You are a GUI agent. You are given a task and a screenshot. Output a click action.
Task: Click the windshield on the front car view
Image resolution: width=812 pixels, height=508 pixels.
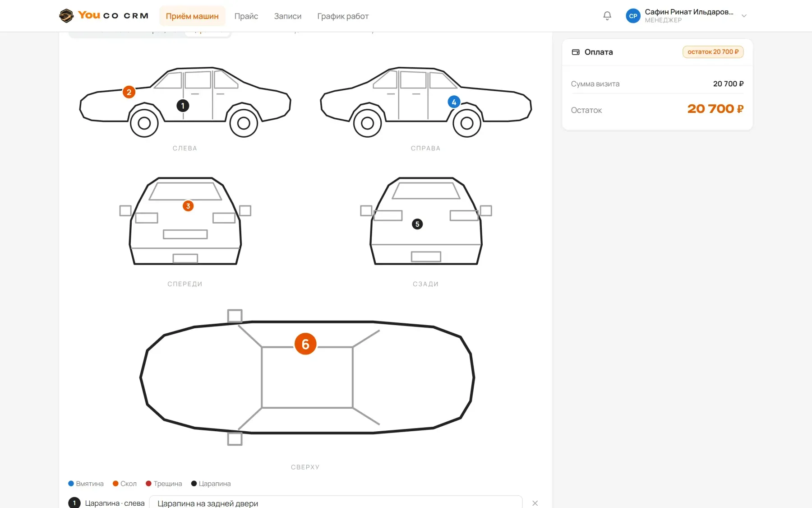tap(185, 191)
